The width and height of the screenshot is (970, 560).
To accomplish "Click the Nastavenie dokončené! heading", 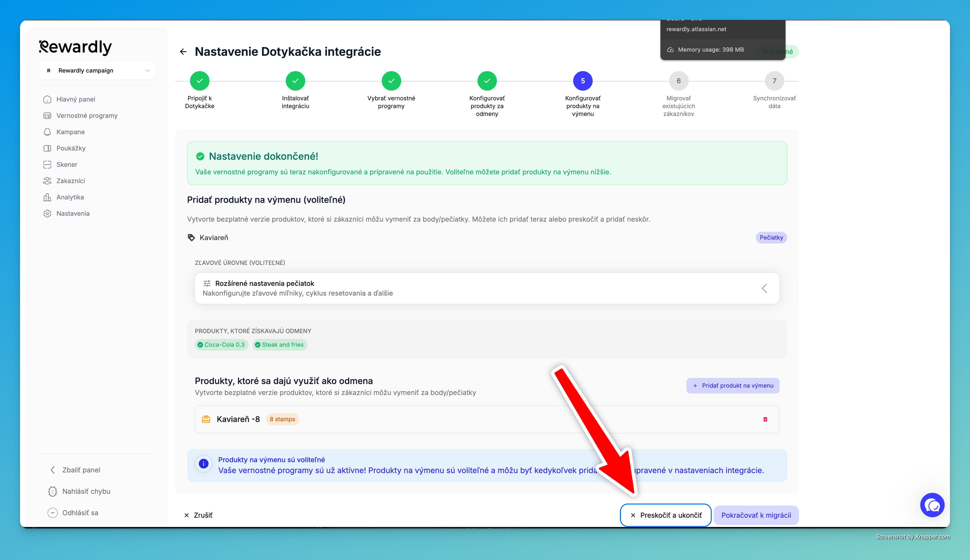I will (x=264, y=156).
